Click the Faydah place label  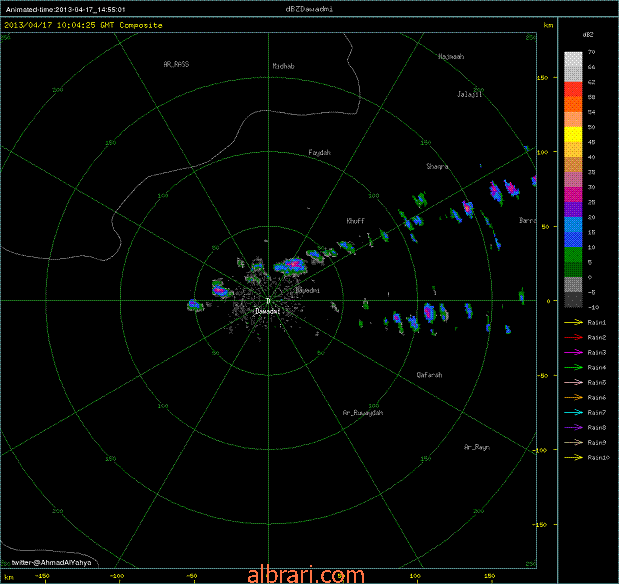319,152
